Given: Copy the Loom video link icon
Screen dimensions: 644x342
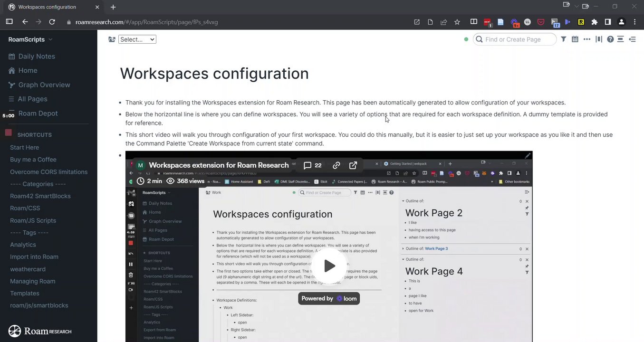Looking at the screenshot, I should [x=336, y=165].
